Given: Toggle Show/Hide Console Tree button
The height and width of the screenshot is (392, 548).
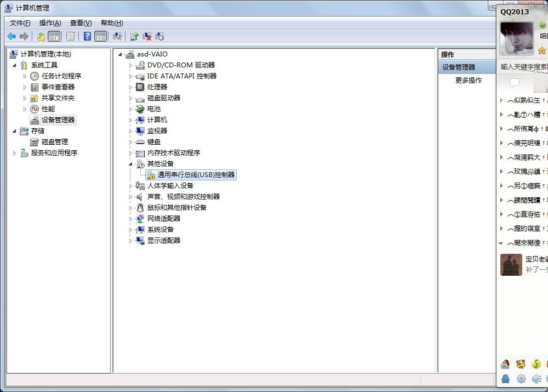Looking at the screenshot, I should point(54,36).
